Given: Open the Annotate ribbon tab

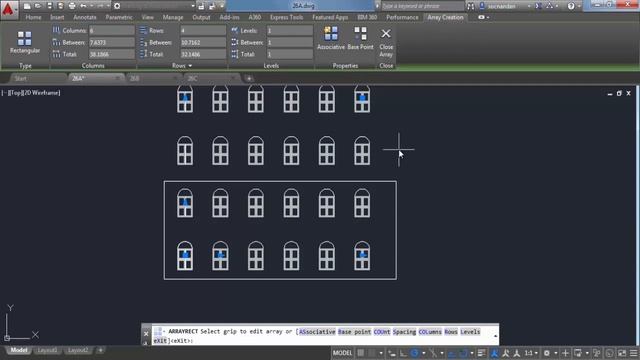Looking at the screenshot, I should tap(85, 17).
